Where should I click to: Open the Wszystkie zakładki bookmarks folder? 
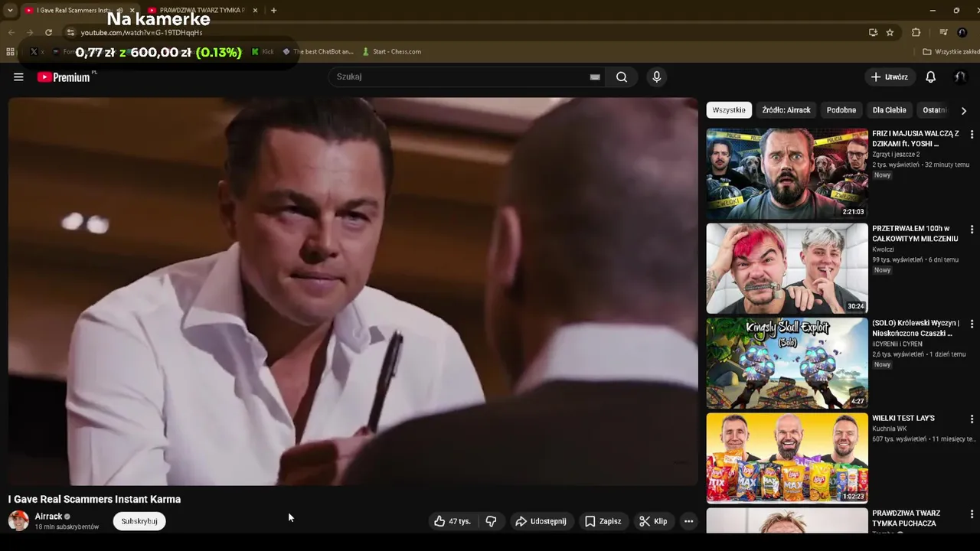pyautogui.click(x=950, y=52)
